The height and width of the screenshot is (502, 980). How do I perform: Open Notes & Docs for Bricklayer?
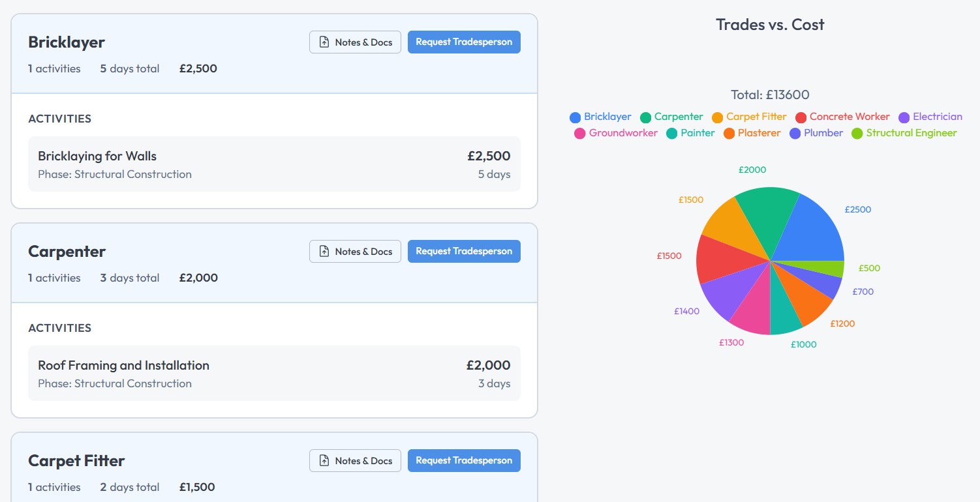point(355,42)
